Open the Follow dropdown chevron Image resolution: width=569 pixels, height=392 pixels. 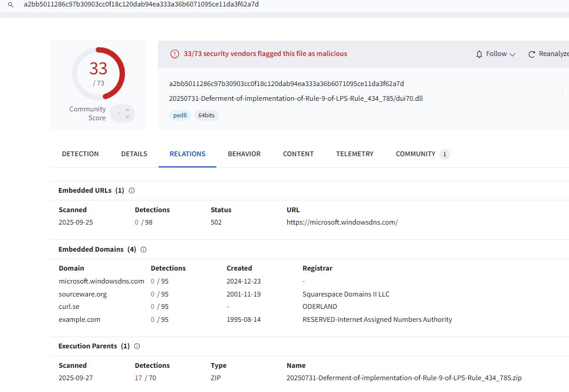512,54
